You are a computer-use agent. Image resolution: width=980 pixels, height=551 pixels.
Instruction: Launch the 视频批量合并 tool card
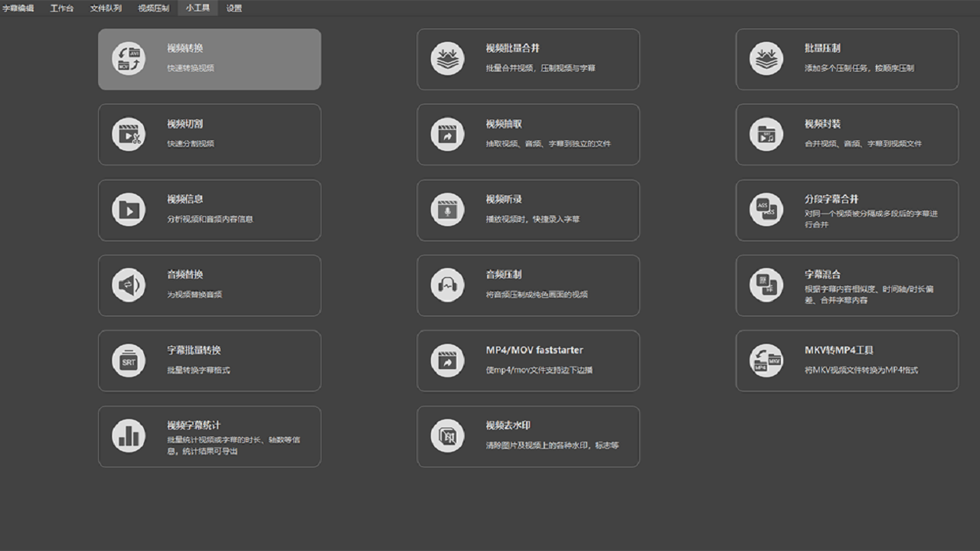click(528, 59)
